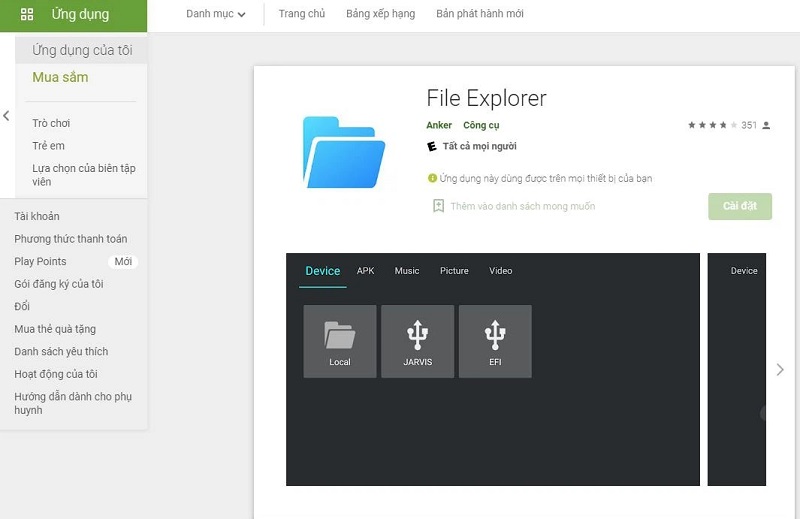Click the Video tab in screenshot
Screen dimensions: 800x519
click(x=501, y=271)
